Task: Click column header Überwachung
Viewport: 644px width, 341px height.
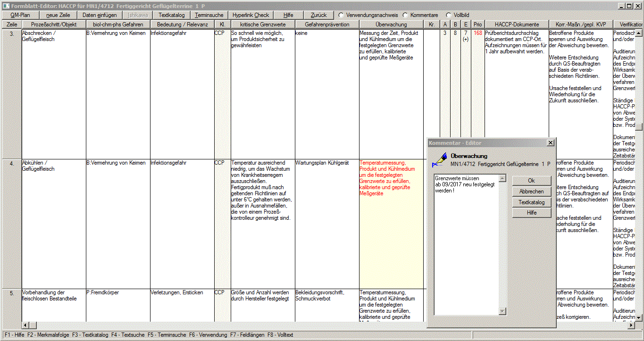Action: (x=391, y=25)
